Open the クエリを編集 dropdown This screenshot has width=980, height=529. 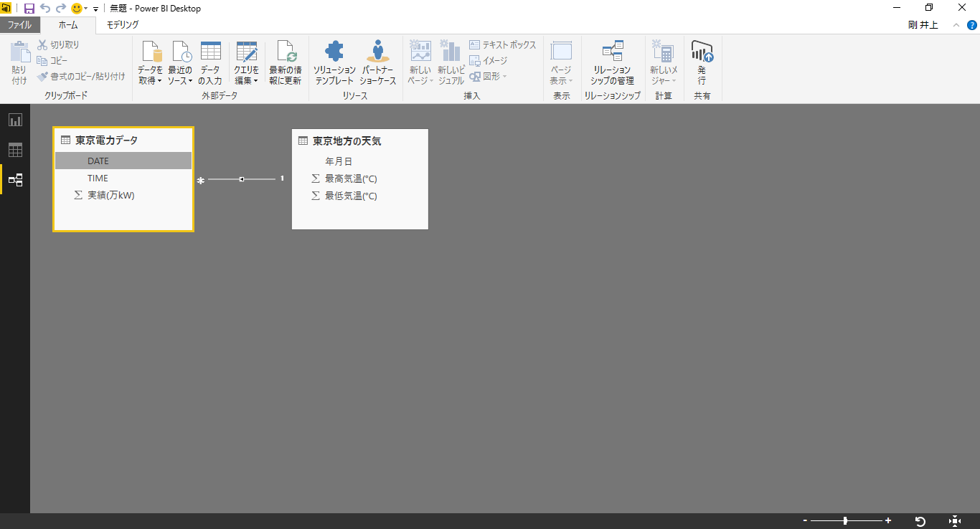pyautogui.click(x=246, y=63)
